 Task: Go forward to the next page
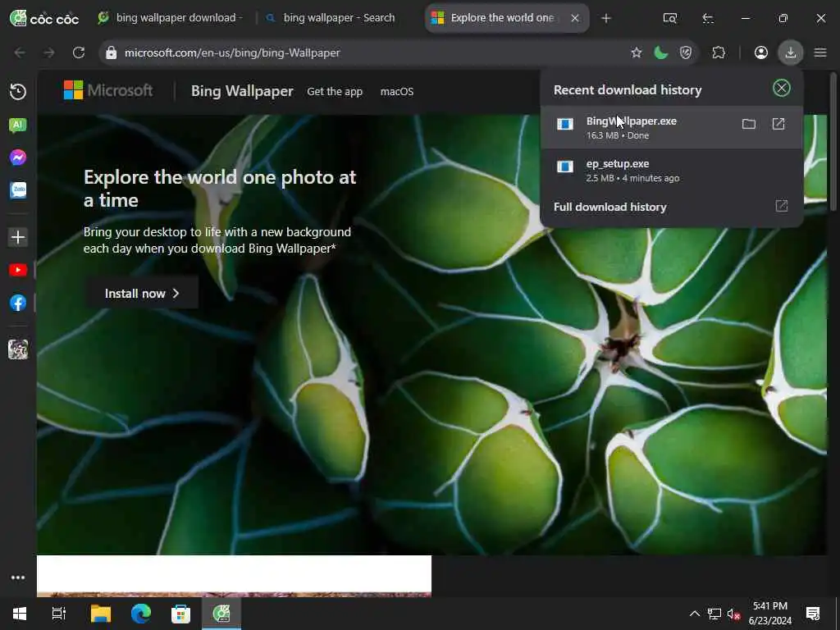[x=49, y=52]
